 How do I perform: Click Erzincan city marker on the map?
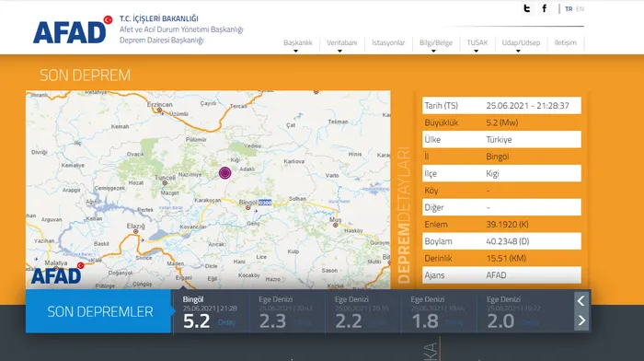[x=159, y=111]
